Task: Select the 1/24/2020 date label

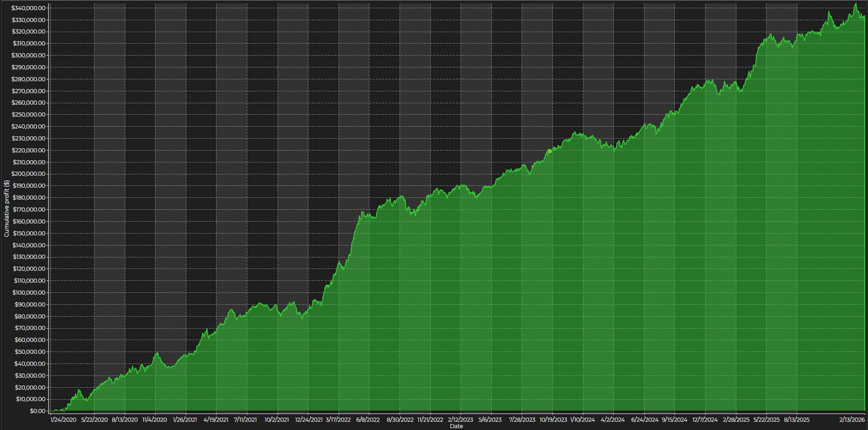Action: pyautogui.click(x=63, y=419)
